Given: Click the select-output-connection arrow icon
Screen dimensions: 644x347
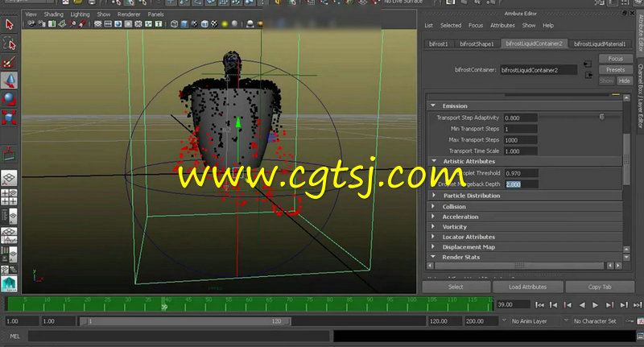Looking at the screenshot, I should (x=588, y=75).
